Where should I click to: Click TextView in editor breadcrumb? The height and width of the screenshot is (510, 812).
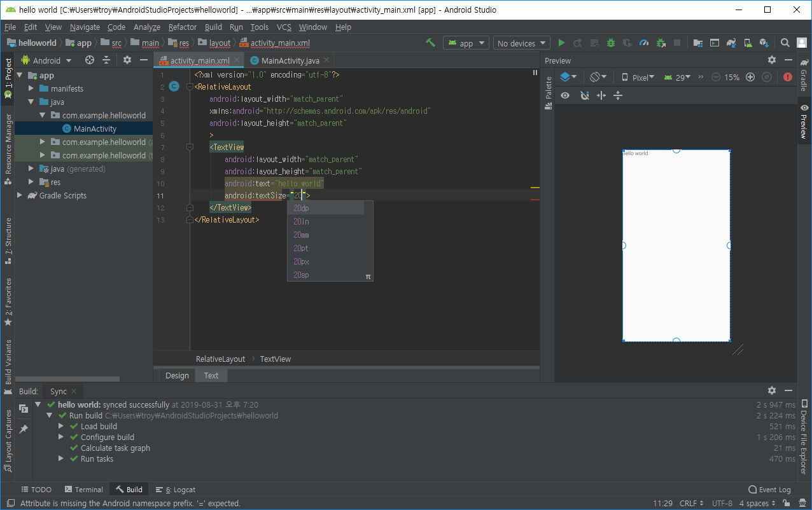pyautogui.click(x=275, y=359)
